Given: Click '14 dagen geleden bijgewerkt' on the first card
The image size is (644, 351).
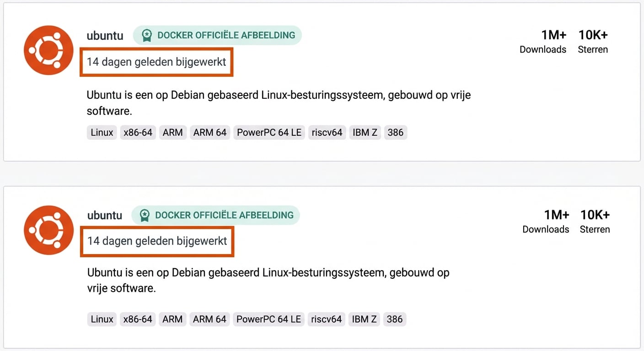Looking at the screenshot, I should pos(156,62).
